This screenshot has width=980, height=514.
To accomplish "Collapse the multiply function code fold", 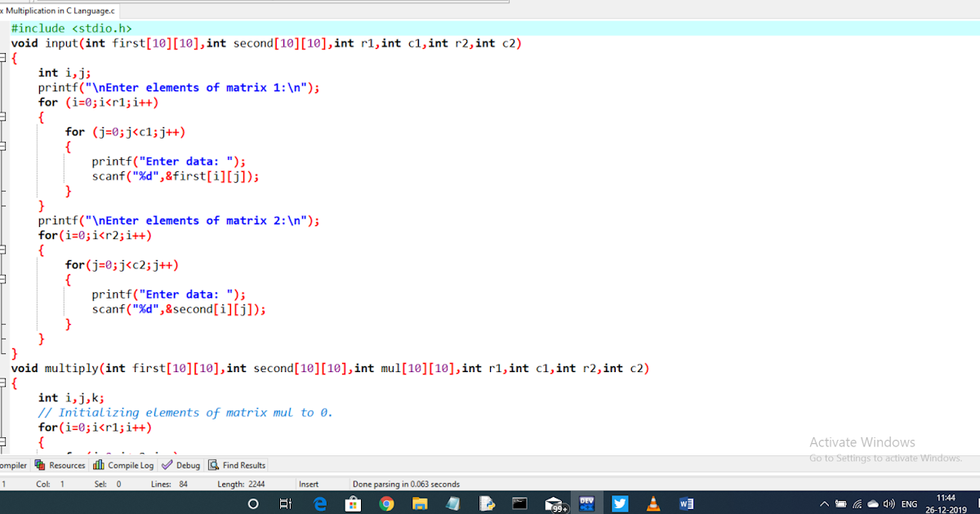I will tap(3, 382).
